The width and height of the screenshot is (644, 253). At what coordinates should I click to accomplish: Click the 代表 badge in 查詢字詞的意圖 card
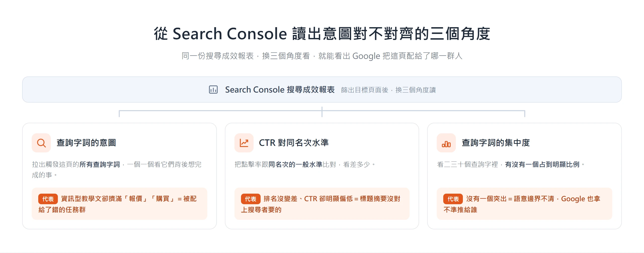[48, 199]
